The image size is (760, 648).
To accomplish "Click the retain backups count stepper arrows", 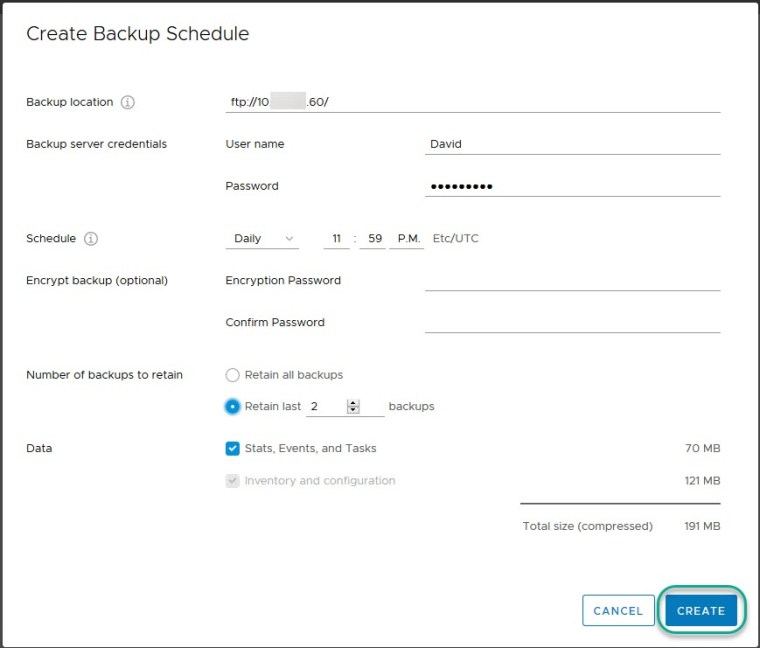I will (353, 406).
